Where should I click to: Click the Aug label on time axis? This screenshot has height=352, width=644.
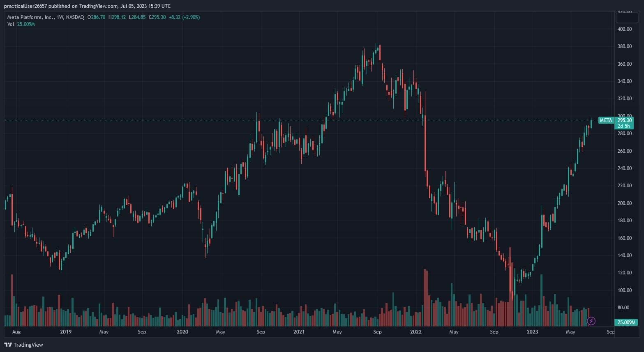click(16, 332)
